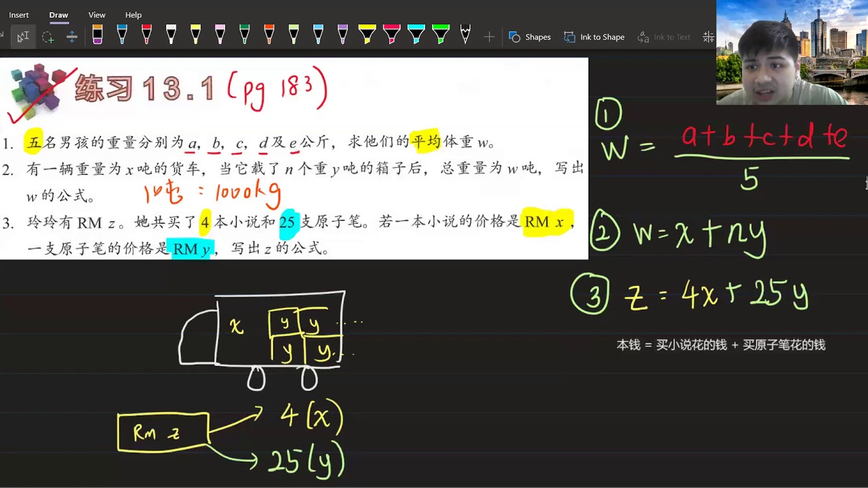Pick the red pen
Screen dimensions: 868x488
coord(146,35)
